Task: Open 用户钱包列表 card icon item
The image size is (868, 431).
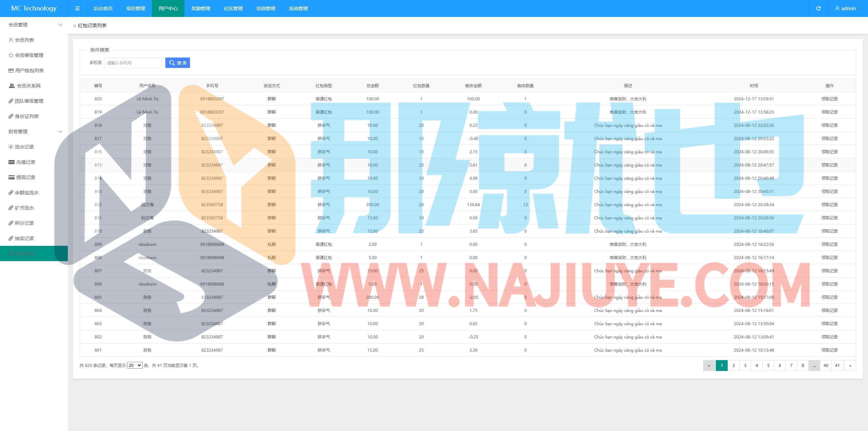Action: (29, 71)
